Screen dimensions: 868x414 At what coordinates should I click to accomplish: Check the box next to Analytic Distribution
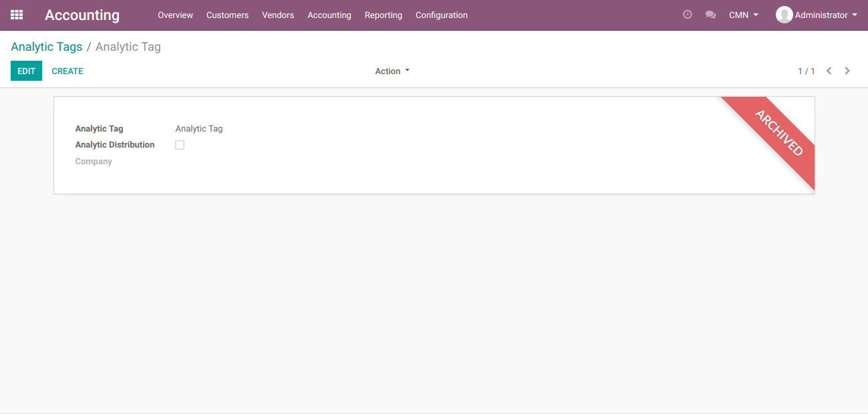tap(179, 144)
